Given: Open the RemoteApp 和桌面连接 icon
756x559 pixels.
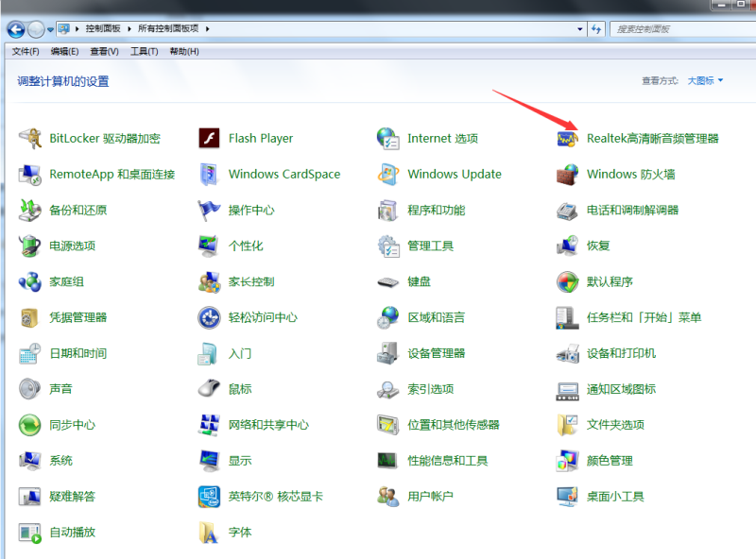Looking at the screenshot, I should pyautogui.click(x=30, y=175).
